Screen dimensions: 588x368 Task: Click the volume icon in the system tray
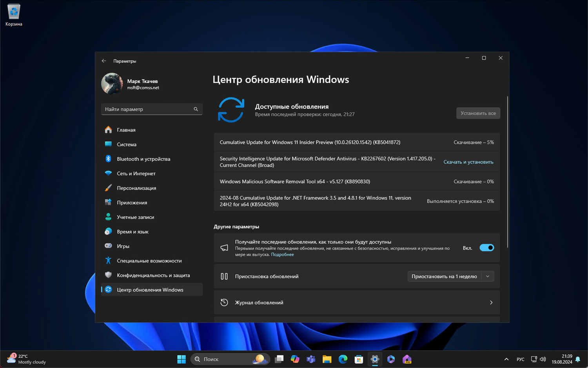[x=543, y=359]
